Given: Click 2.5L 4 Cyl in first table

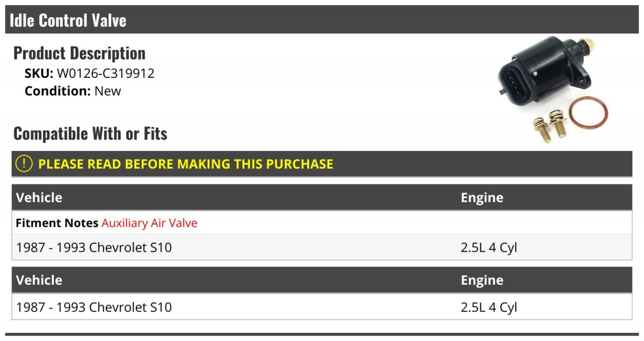Looking at the screenshot, I should 489,248.
